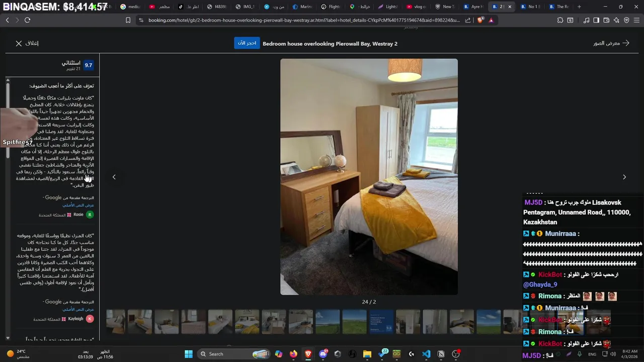This screenshot has height=362, width=644.
Task: Open the green field thumbnail before the blue card
Action: [x=355, y=322]
